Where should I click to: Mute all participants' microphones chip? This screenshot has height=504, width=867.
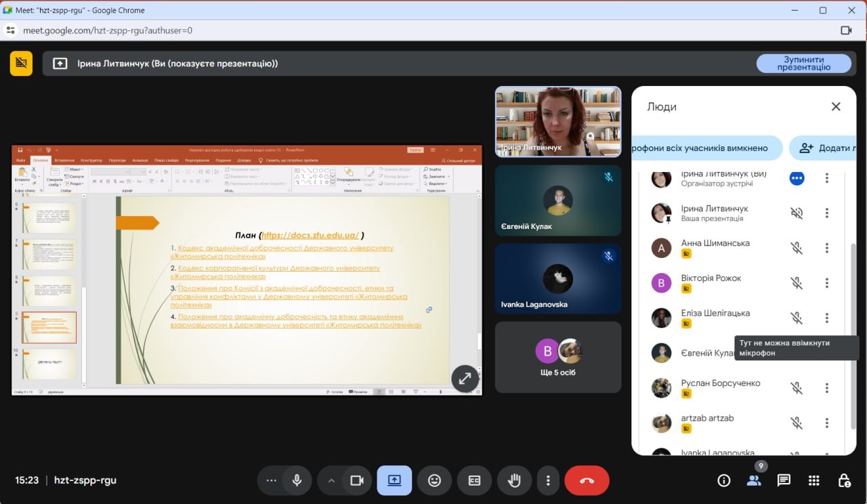[x=706, y=148]
